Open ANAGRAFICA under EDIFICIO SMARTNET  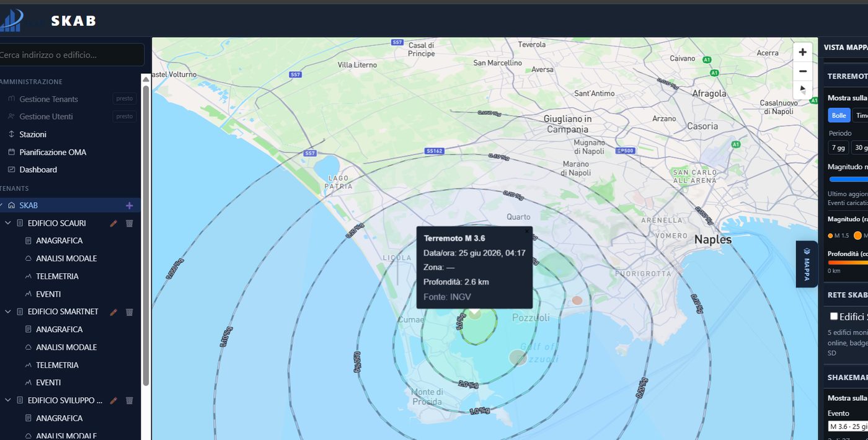coord(59,329)
